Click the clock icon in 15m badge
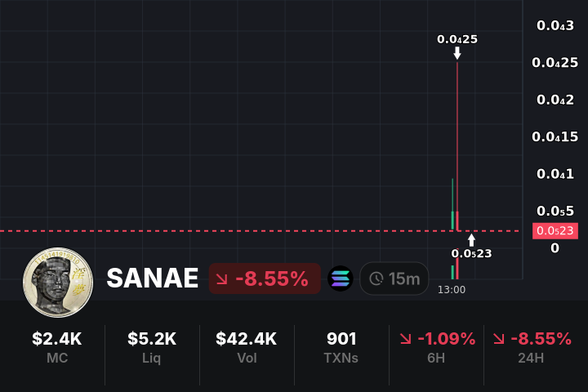 (376, 278)
